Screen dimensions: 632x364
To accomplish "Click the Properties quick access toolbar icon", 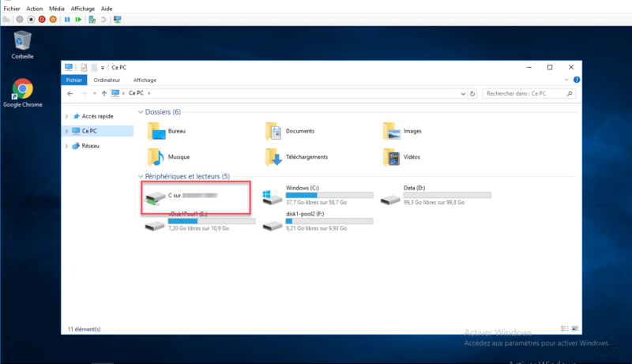I will (84, 68).
